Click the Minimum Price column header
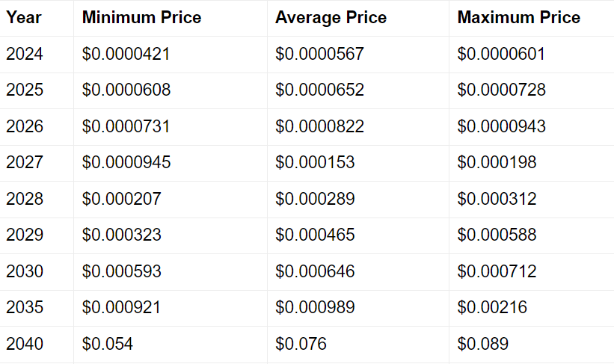This screenshot has height=364, width=614. (x=141, y=18)
